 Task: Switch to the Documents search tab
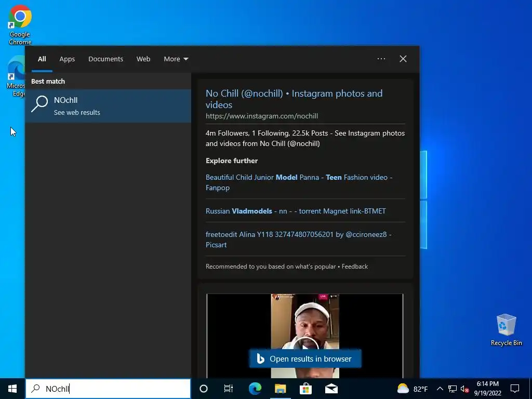(x=105, y=59)
